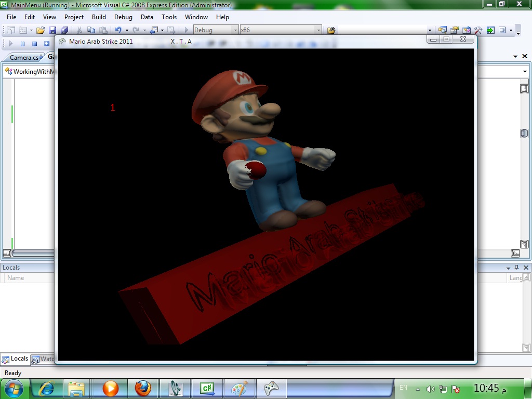
Task: Click the Start Page green arrow icon
Action: [x=490, y=30]
